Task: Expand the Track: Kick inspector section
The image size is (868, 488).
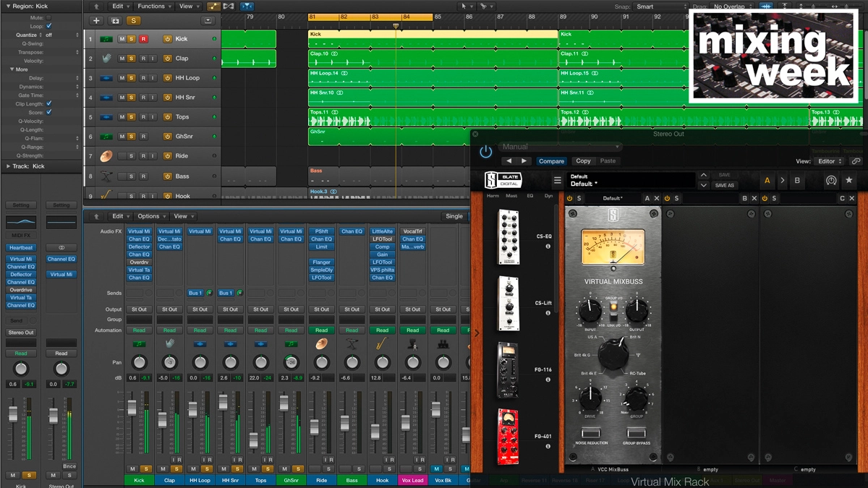Action: (x=8, y=166)
